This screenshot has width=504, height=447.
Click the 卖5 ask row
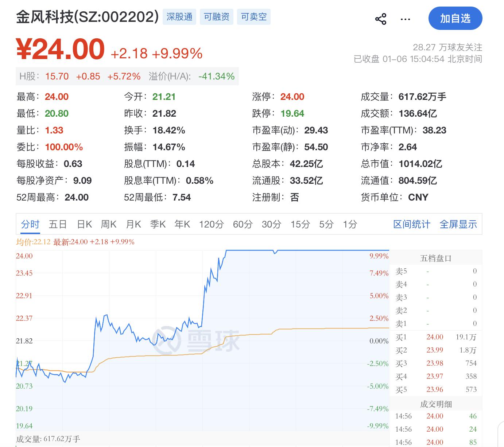pos(436,271)
